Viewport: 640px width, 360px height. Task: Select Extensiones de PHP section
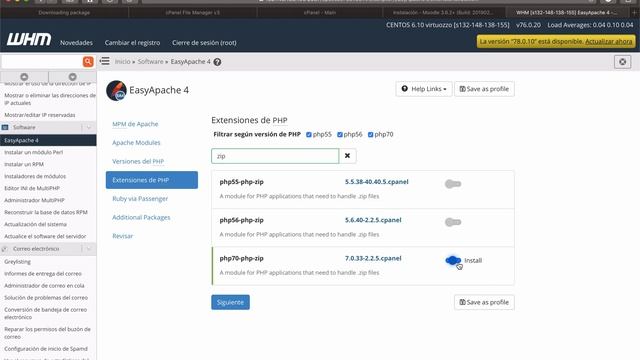[152, 180]
